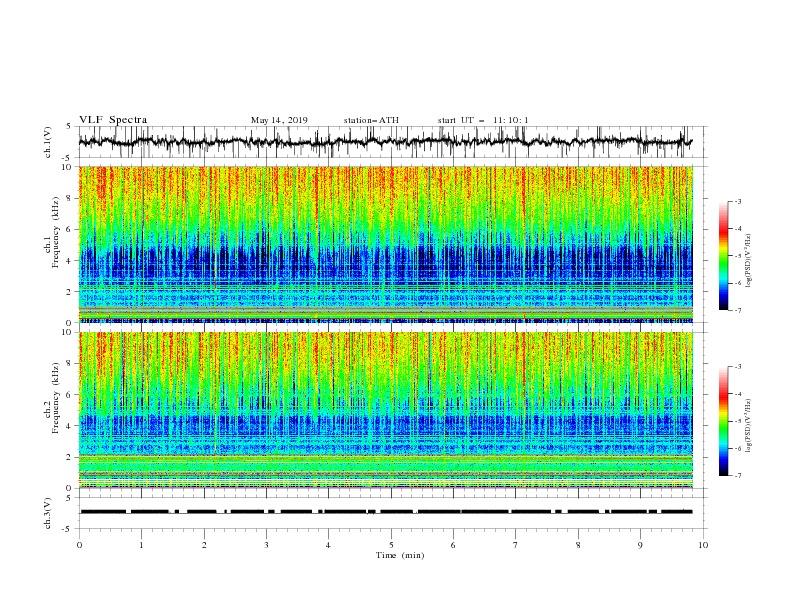Screen dimensions: 792x612
Task: Click the '-7' tick on lower colorbar
Action: [737, 475]
